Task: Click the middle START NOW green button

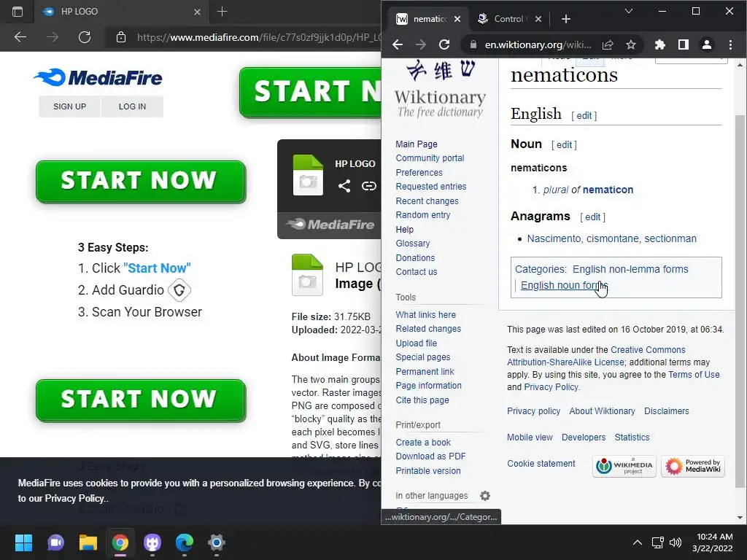Action: pyautogui.click(x=141, y=182)
